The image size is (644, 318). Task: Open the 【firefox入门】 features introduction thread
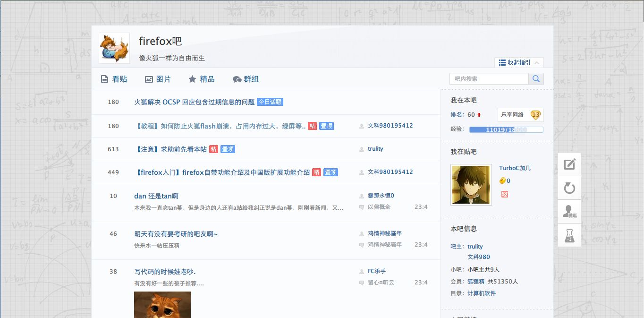tap(222, 172)
